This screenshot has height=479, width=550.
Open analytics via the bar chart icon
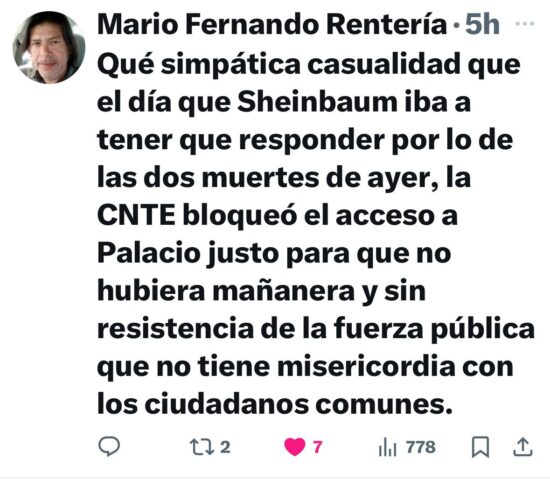pyautogui.click(x=388, y=447)
